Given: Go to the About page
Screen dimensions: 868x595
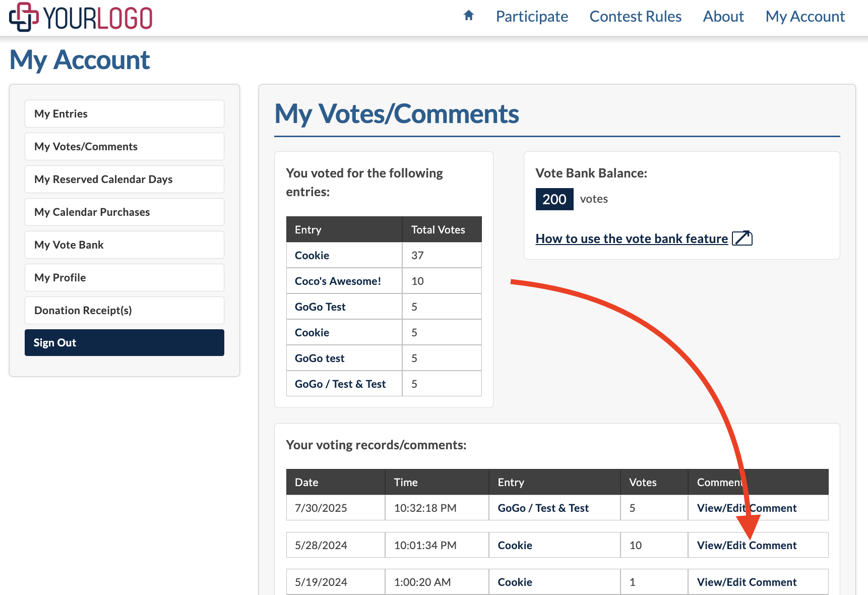Looking at the screenshot, I should 723,17.
